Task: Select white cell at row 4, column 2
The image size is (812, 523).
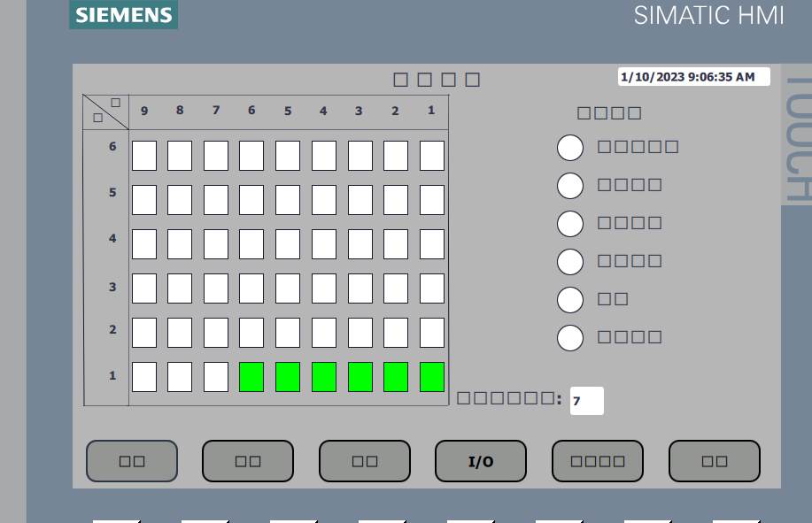Action: point(395,244)
